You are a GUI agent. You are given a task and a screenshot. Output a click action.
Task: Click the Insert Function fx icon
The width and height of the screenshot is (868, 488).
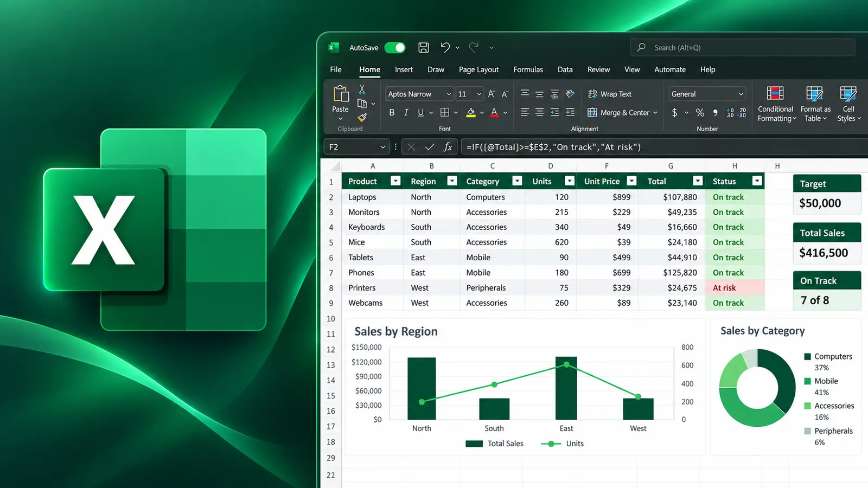pyautogui.click(x=448, y=147)
